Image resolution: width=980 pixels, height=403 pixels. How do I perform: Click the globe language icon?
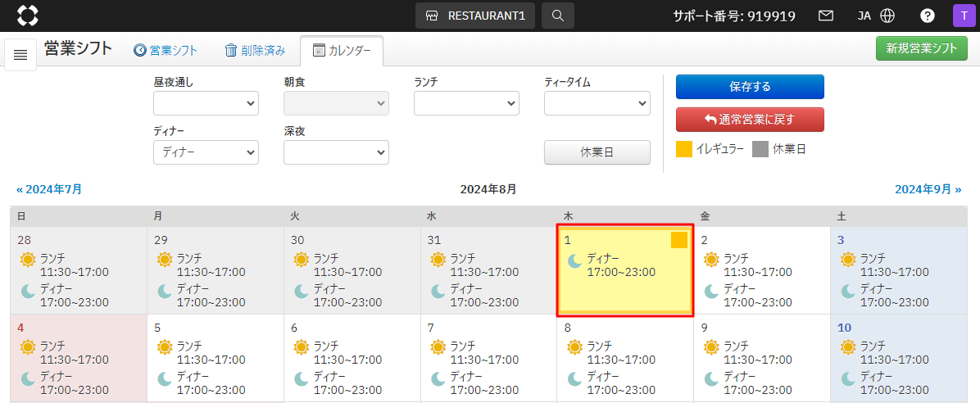pos(887,16)
